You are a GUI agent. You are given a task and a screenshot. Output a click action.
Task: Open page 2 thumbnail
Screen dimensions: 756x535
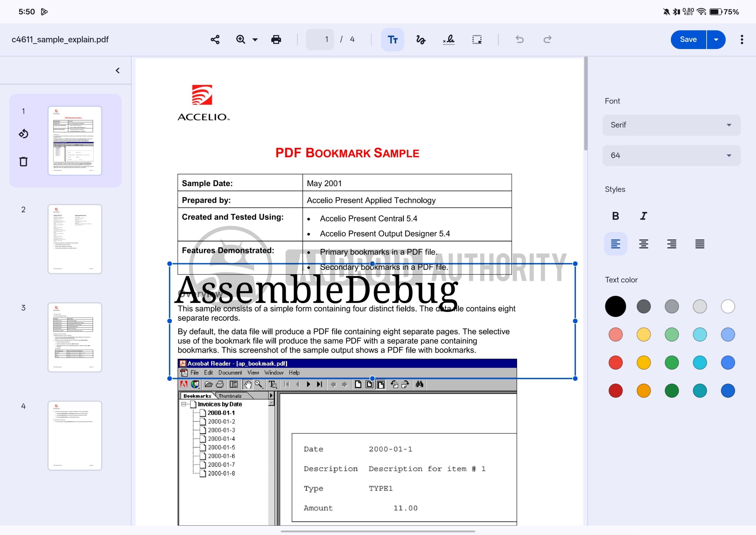pos(75,239)
